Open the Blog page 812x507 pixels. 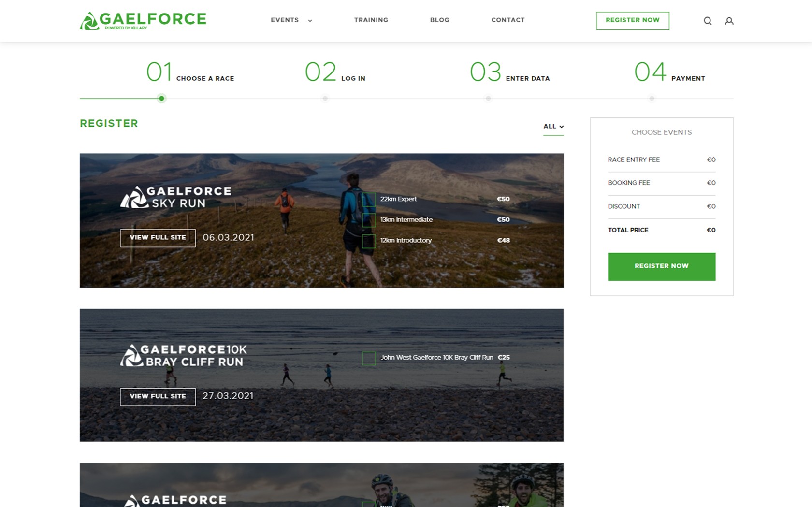439,20
